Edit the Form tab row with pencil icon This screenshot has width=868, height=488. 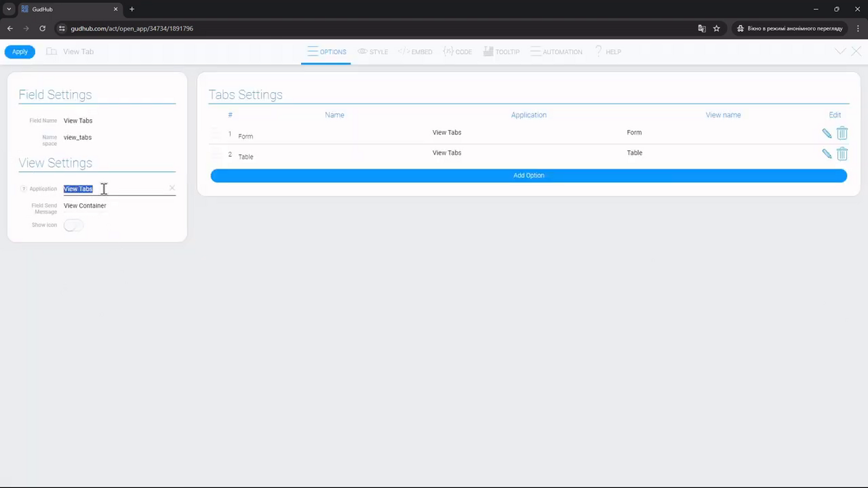[x=827, y=133]
